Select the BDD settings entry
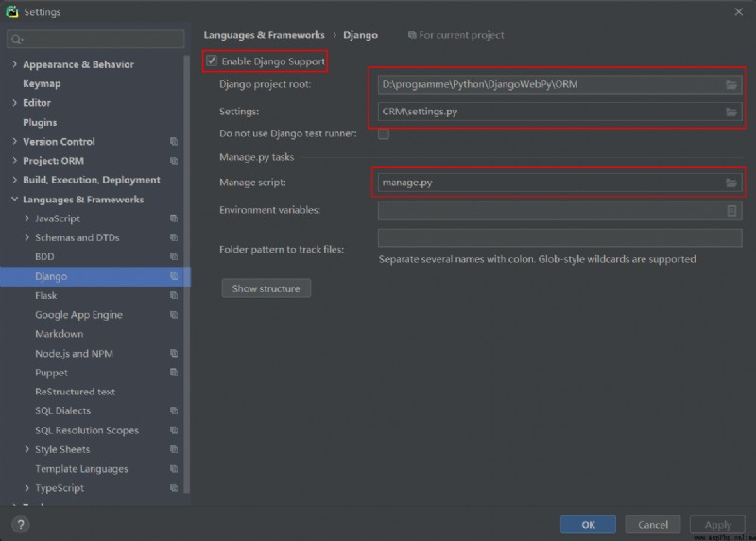756x541 pixels. click(x=44, y=256)
